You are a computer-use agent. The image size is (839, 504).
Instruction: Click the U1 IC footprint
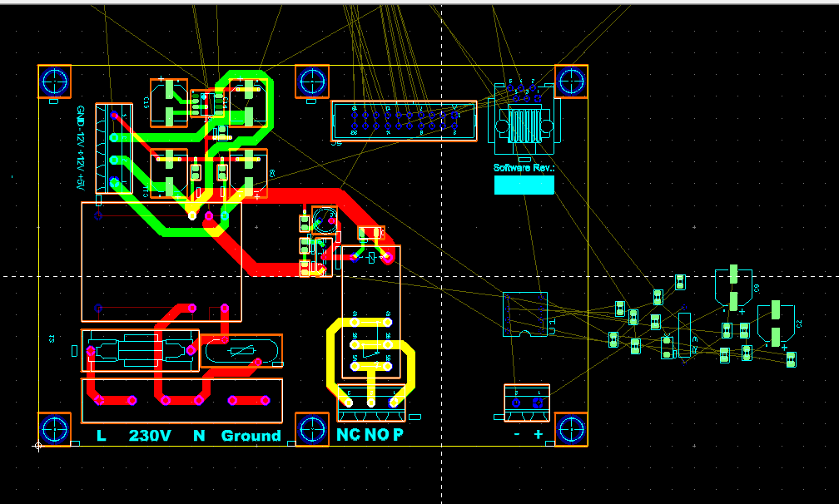525,314
